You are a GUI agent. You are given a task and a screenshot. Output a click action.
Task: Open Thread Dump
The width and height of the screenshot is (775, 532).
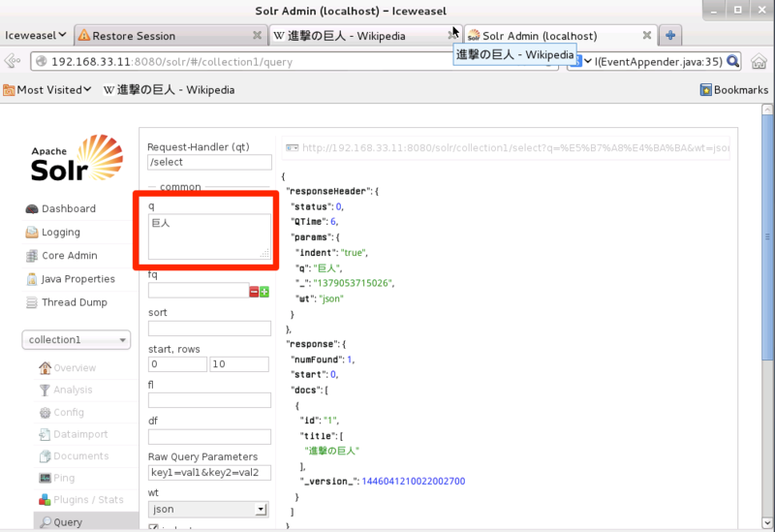coord(75,302)
